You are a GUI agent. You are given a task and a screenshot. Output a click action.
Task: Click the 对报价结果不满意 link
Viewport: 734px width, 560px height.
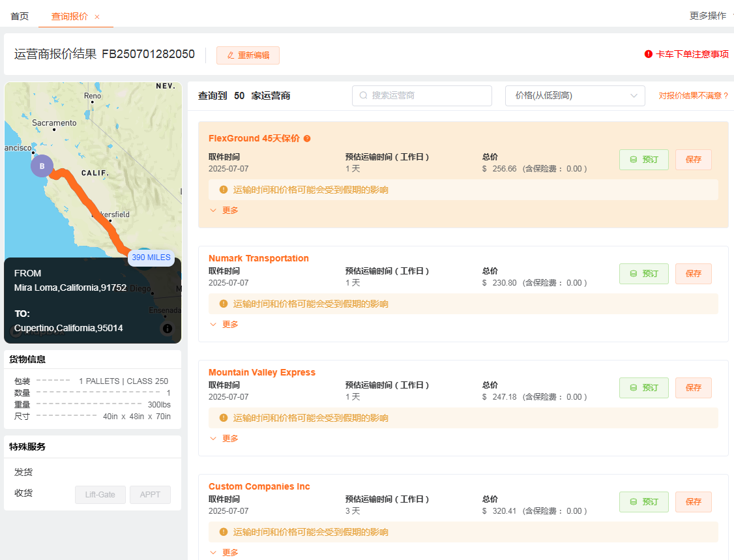tap(693, 96)
